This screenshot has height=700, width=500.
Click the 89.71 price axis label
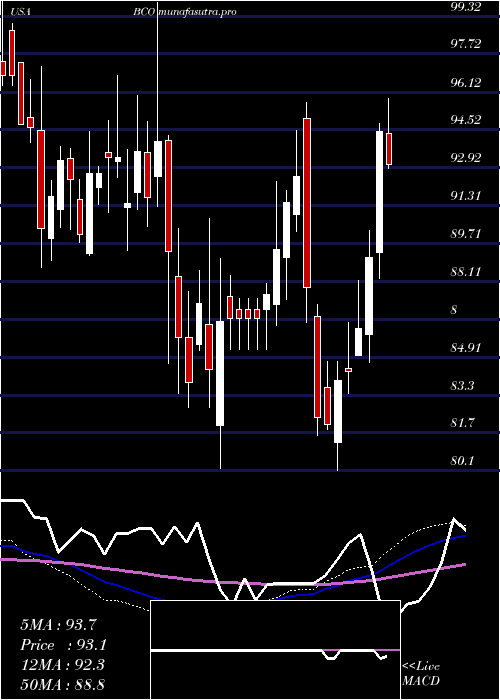point(466,233)
